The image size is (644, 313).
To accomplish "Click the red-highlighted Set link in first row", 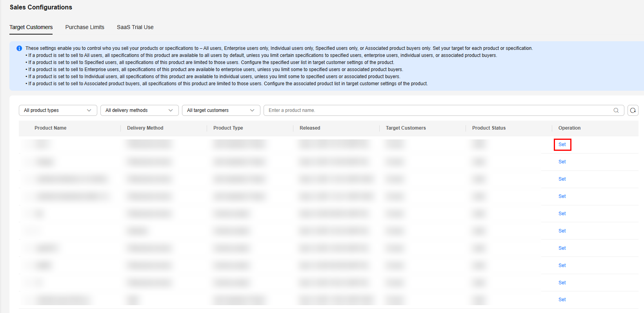I will tap(562, 145).
